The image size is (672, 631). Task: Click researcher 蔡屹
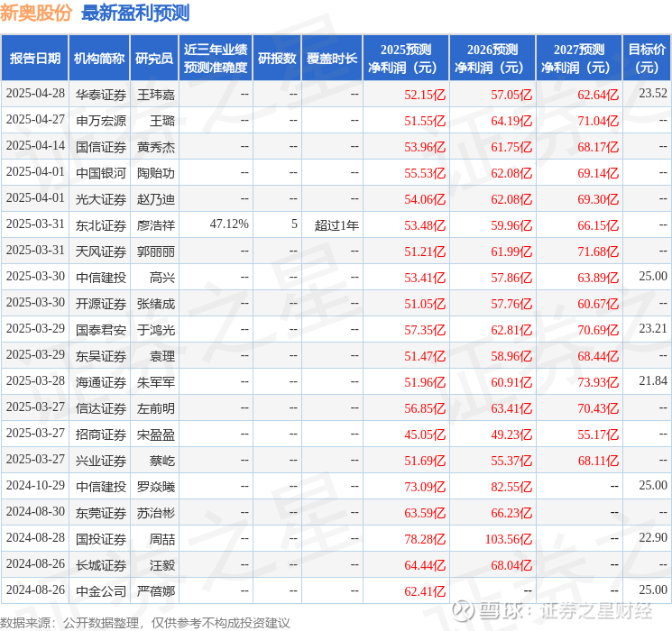click(162, 461)
